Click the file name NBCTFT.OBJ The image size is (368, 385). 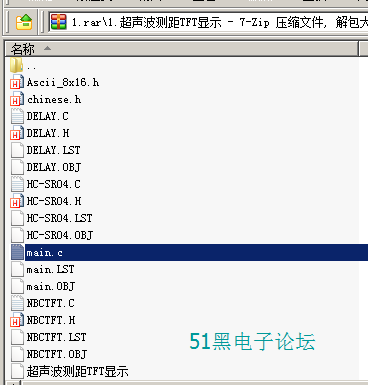pyautogui.click(x=57, y=354)
